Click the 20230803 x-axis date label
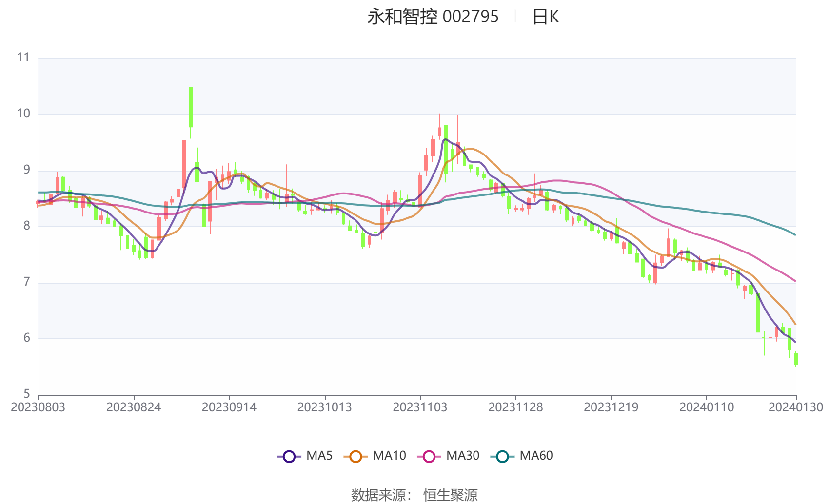Viewport: 829px width, 504px height. (x=38, y=407)
